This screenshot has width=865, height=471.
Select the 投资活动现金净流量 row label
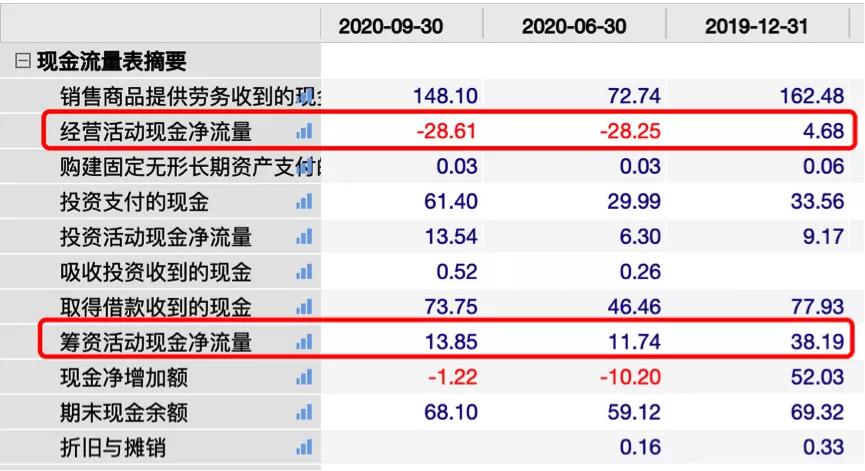tap(156, 237)
